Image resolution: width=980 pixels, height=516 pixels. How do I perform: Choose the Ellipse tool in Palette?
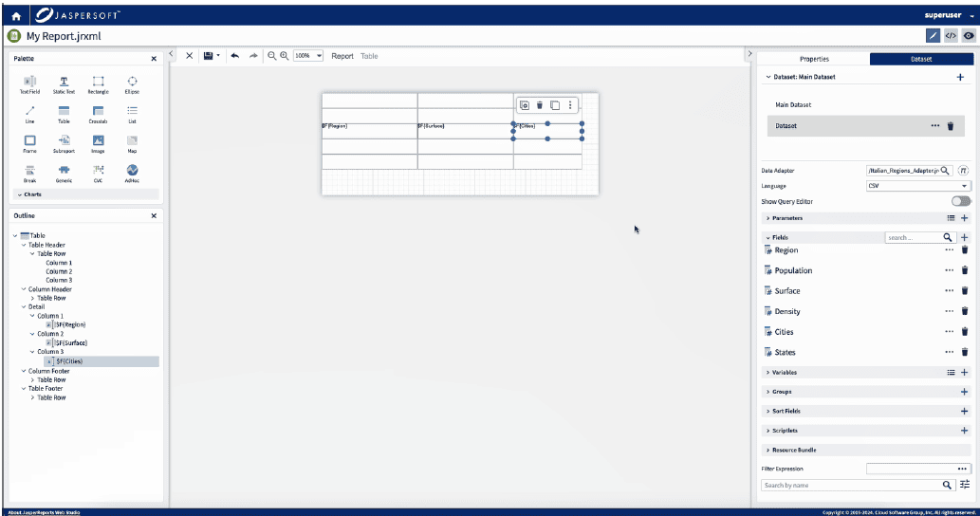coord(132,84)
